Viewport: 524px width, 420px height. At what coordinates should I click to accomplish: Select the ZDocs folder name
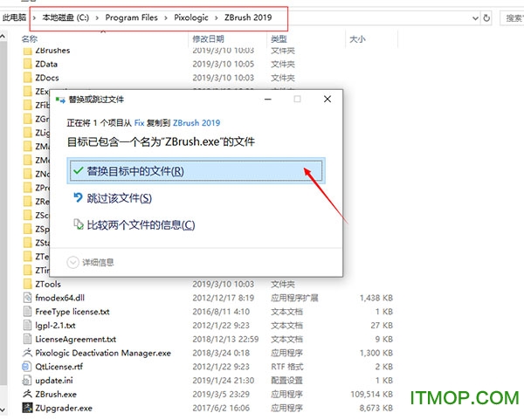coord(47,78)
